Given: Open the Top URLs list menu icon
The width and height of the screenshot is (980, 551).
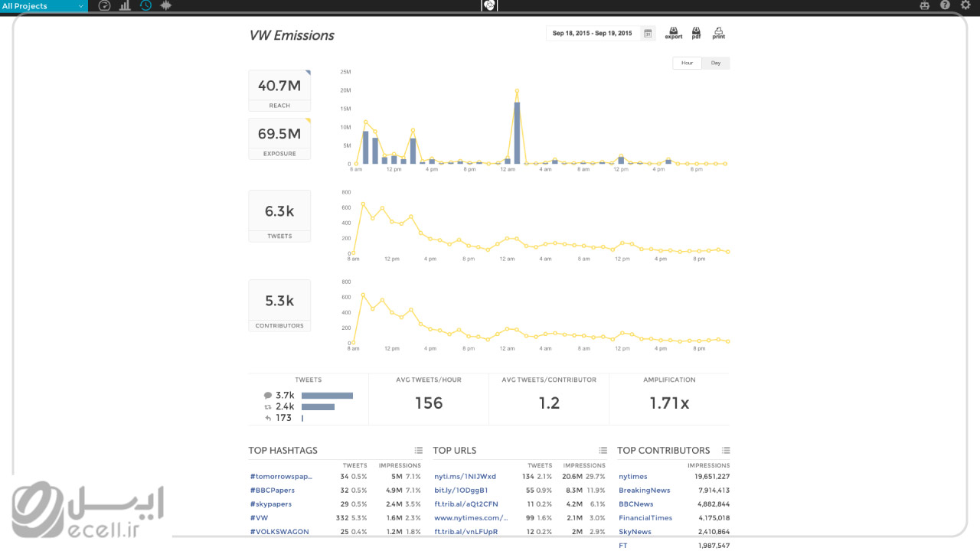Looking at the screenshot, I should [603, 451].
